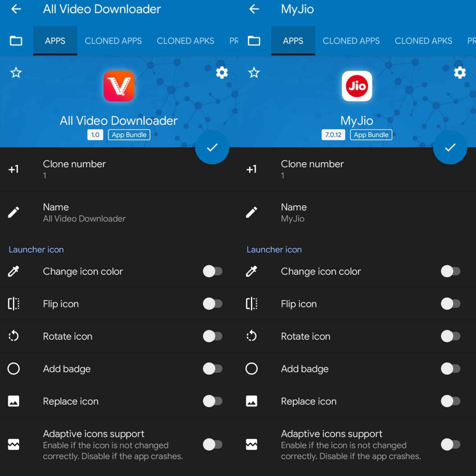Image resolution: width=476 pixels, height=476 pixels.
Task: Click the App Bundle button on All Video Downloader
Action: 129,135
